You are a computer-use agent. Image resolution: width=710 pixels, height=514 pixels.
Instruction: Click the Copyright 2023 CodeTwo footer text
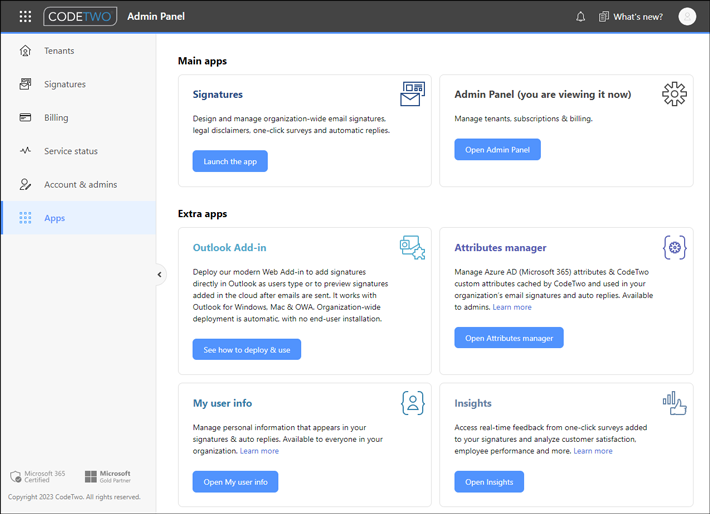coord(74,497)
